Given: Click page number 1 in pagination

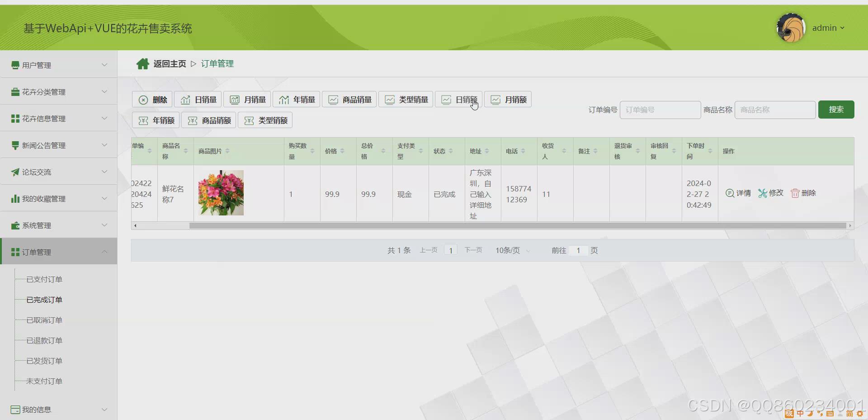Looking at the screenshot, I should point(451,250).
